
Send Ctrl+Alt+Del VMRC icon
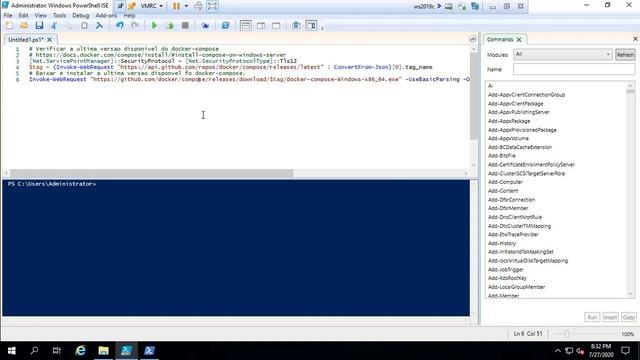(198, 6)
